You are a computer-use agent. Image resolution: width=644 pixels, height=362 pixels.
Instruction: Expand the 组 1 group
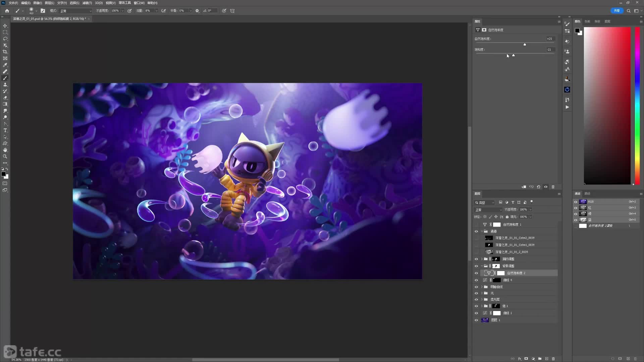coord(482,306)
